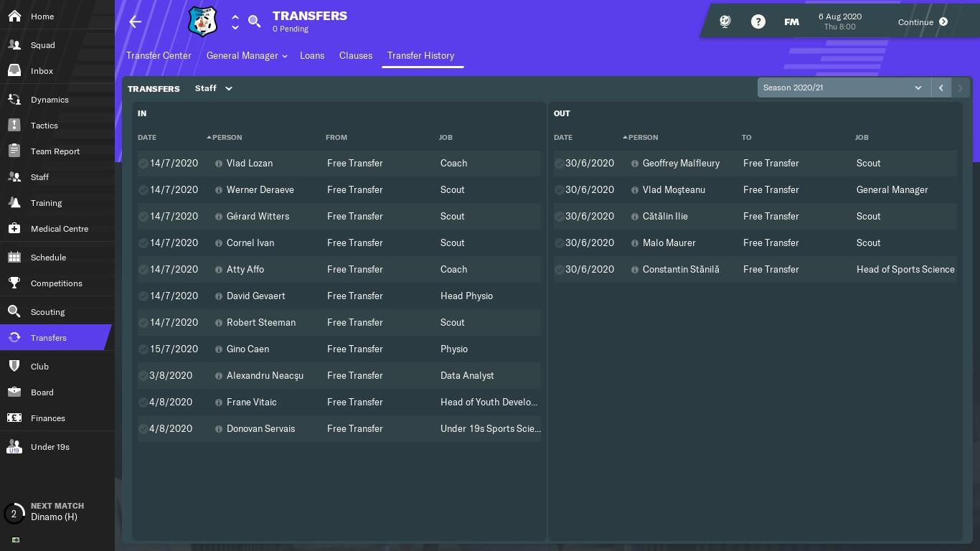980x551 pixels.
Task: Open the help question mark icon
Action: coord(758,22)
